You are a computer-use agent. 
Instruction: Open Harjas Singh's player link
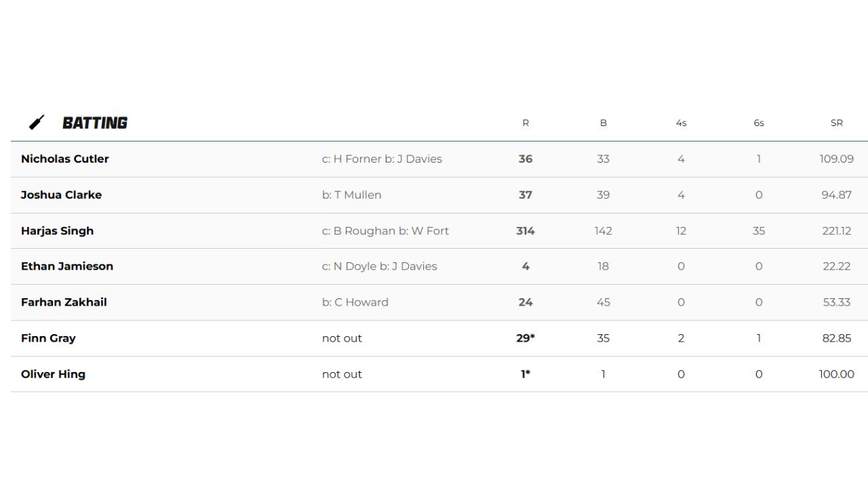(57, 231)
